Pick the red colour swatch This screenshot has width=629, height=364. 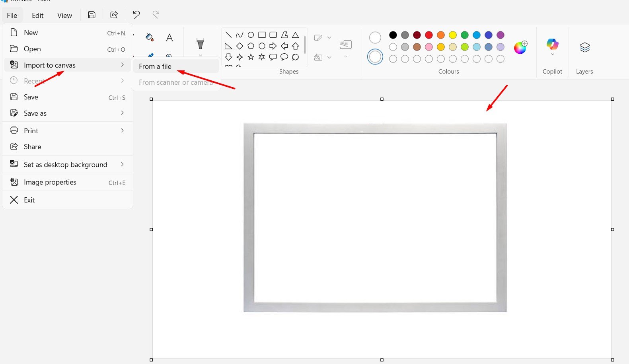[429, 35]
